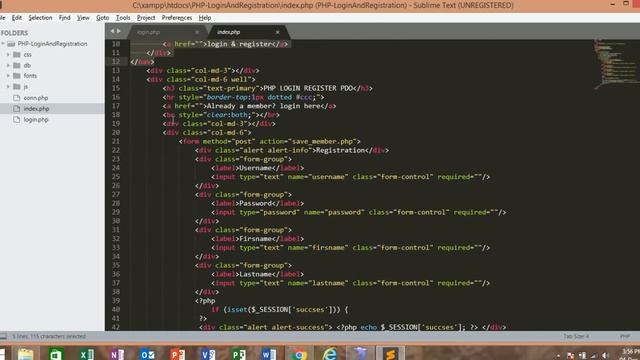This screenshot has width=640, height=360.
Task: Switch to the login.php tab
Action: click(x=167, y=32)
